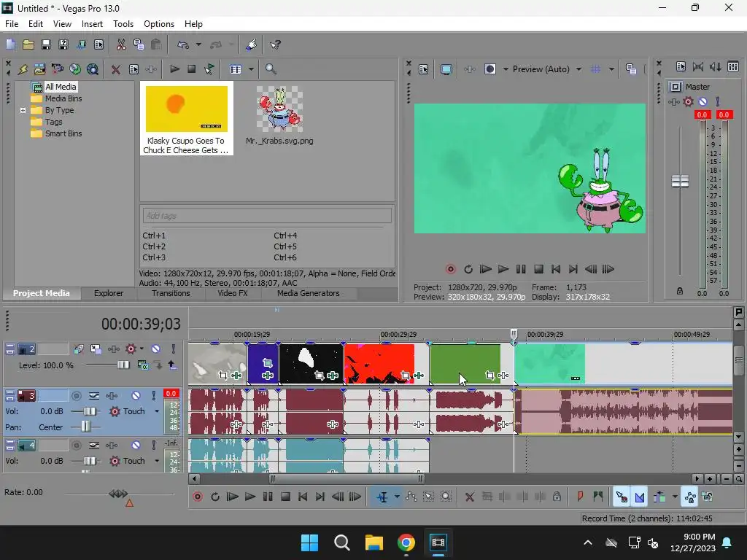This screenshot has height=560, width=747.
Task: Click Copy Snapshot icon in preview toolbar
Action: coord(631,69)
